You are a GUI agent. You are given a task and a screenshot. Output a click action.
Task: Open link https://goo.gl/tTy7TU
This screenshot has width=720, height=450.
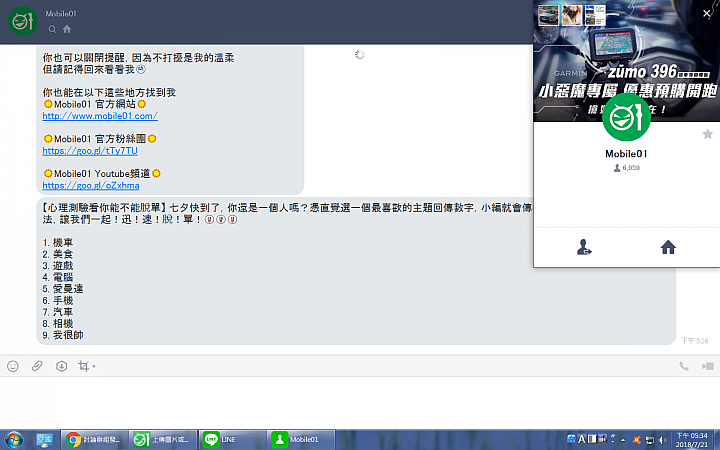pyautogui.click(x=90, y=151)
